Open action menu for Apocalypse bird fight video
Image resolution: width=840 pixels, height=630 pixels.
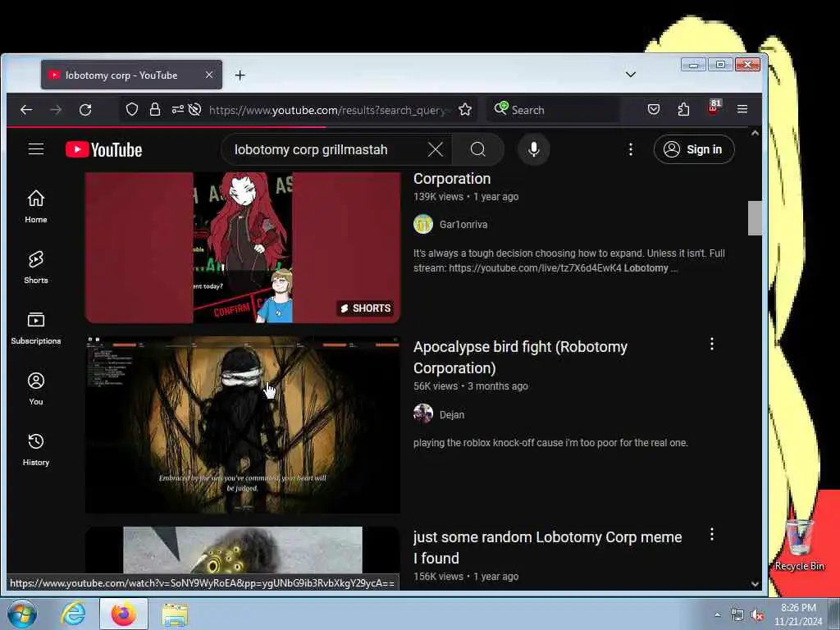tap(711, 344)
